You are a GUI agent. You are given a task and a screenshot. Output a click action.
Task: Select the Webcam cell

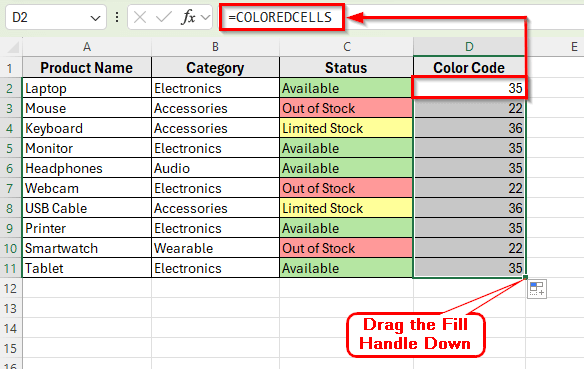(87, 188)
